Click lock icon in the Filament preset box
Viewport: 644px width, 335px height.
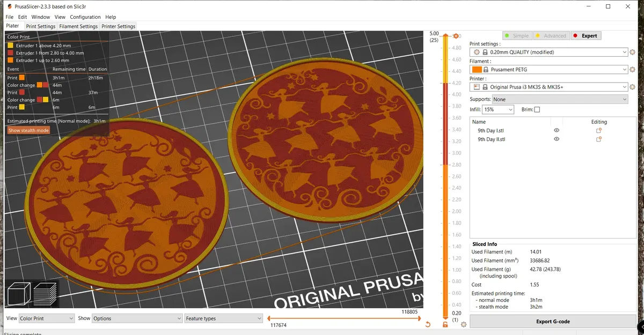(x=486, y=70)
